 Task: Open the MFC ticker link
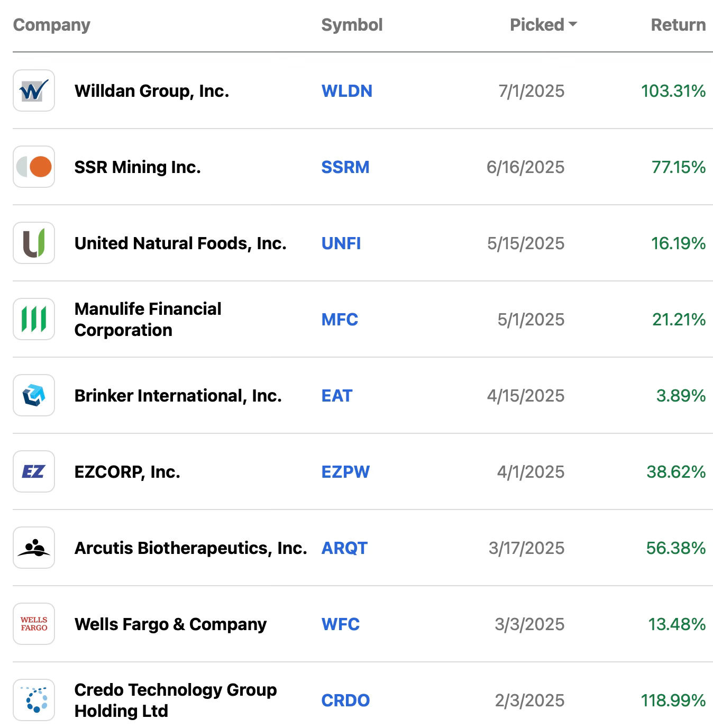pyautogui.click(x=340, y=319)
